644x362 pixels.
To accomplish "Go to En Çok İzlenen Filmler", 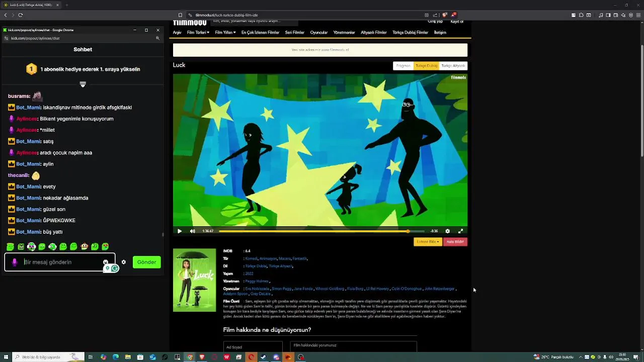I will pyautogui.click(x=260, y=33).
